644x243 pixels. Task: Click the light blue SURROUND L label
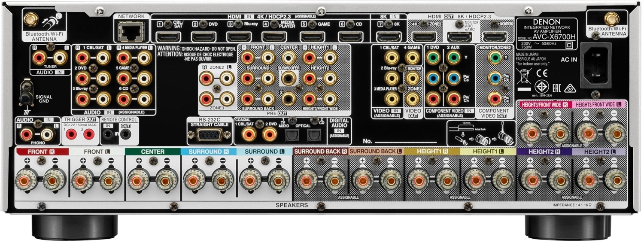coord(264,152)
